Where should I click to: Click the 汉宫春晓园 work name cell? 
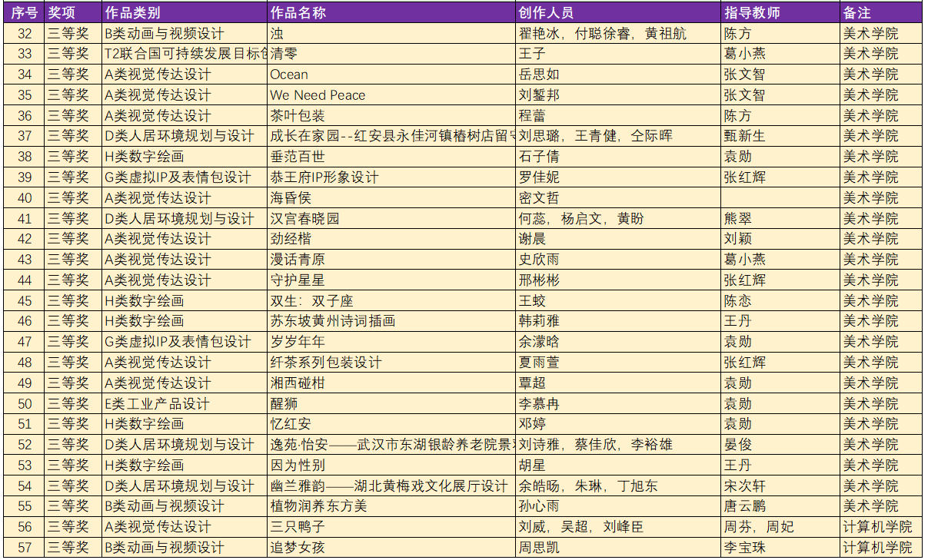point(391,219)
